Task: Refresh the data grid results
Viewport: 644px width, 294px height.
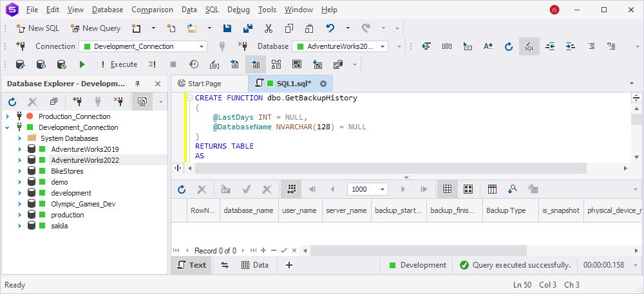Action: (x=182, y=189)
